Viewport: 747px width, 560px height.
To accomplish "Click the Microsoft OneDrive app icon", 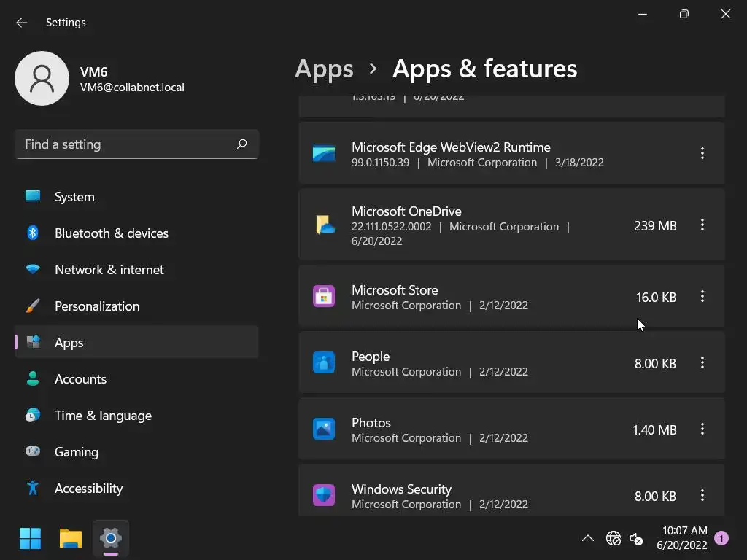I will [x=324, y=225].
